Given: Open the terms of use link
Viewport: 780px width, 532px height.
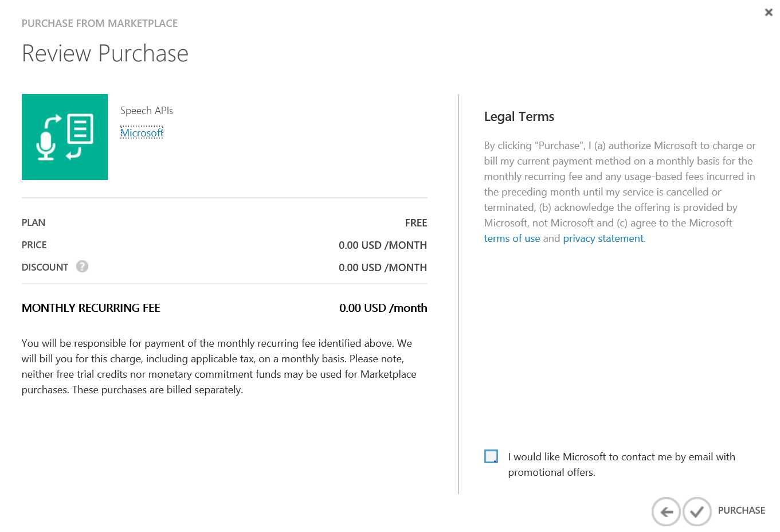Looking at the screenshot, I should pyautogui.click(x=512, y=238).
